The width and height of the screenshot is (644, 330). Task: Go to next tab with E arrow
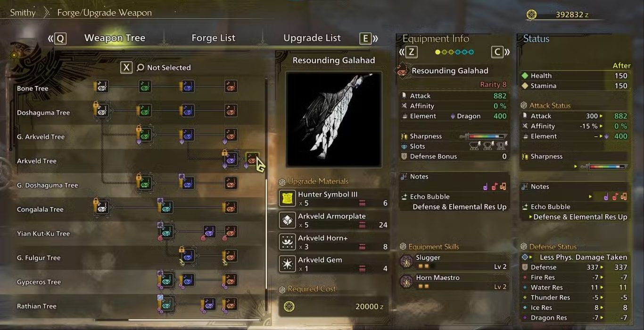[x=369, y=38]
